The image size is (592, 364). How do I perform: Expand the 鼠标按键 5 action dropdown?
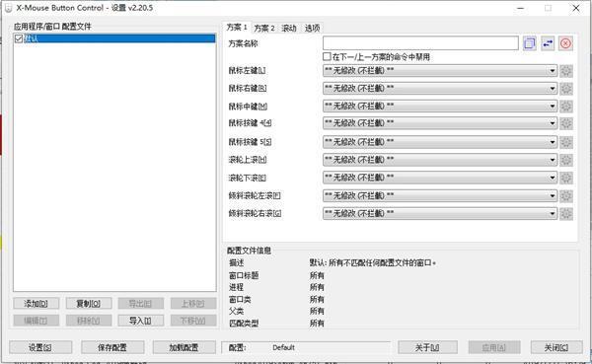click(x=440, y=142)
